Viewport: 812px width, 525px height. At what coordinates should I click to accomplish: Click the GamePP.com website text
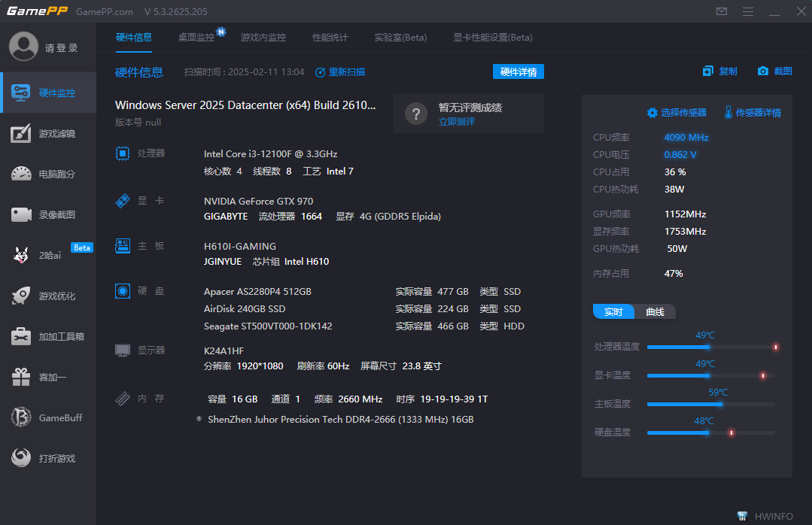(x=105, y=11)
